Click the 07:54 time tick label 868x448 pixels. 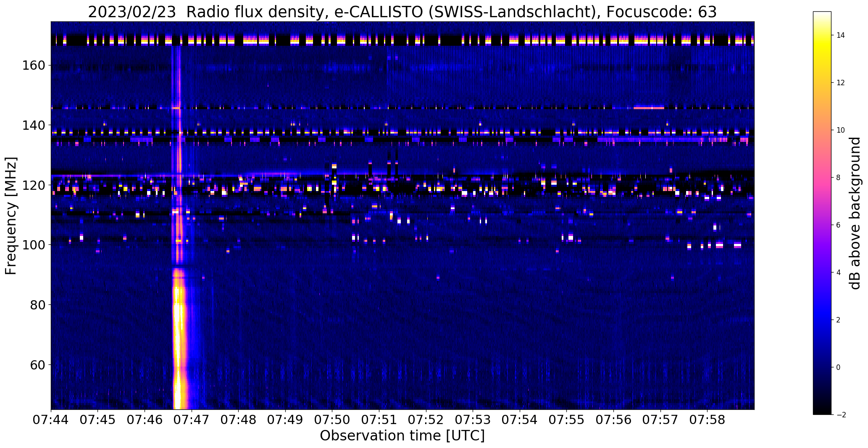tap(520, 420)
